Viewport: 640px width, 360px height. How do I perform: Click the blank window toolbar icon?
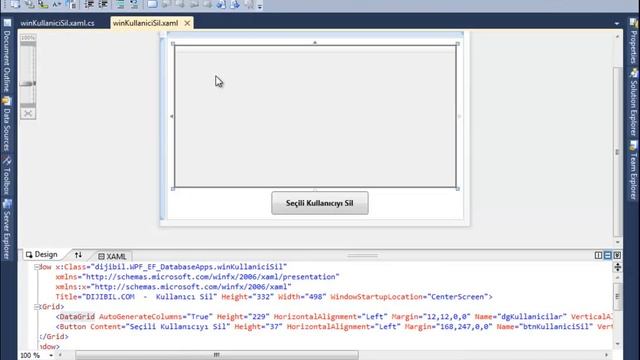[152, 4]
